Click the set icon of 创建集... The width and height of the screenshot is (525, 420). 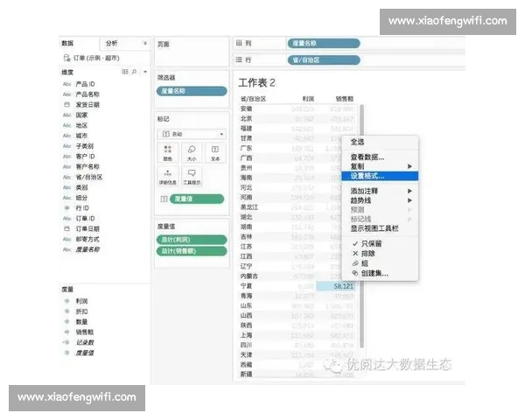[x=355, y=273]
